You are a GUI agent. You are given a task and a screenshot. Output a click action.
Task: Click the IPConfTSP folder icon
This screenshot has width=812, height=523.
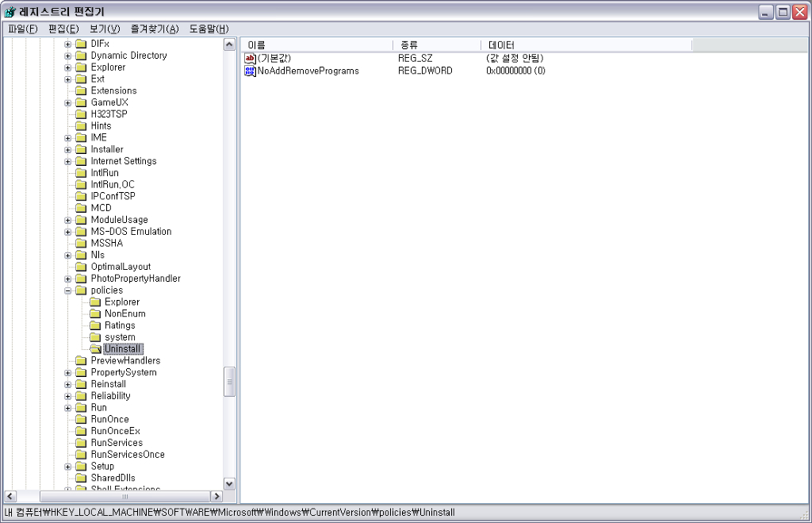point(81,197)
